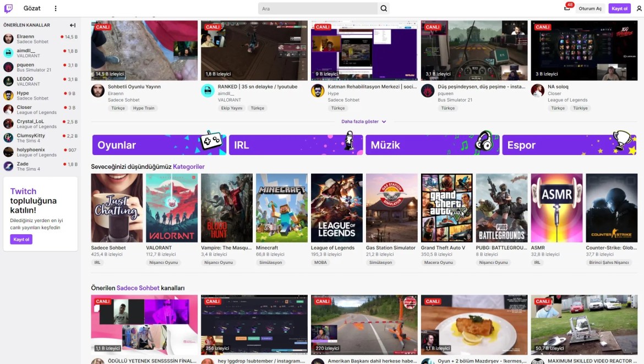Viewport: 644px width, 364px height.
Task: Expand more streams with Daha fazla göster
Action: pyautogui.click(x=363, y=122)
